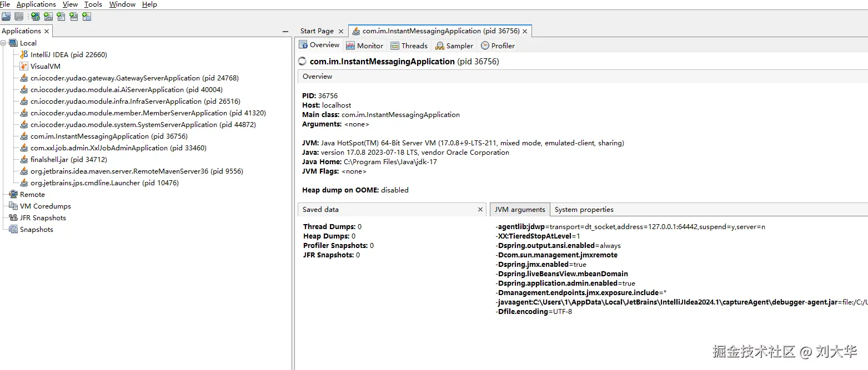Click the Overview section header bar
Image resolution: width=868 pixels, height=370 pixels.
tap(583, 77)
